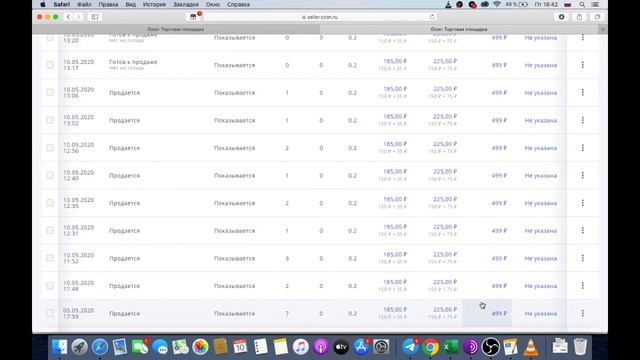Select the row dated 10.05.2020 13:02
Screen dimensions: 640x360
(x=50, y=120)
